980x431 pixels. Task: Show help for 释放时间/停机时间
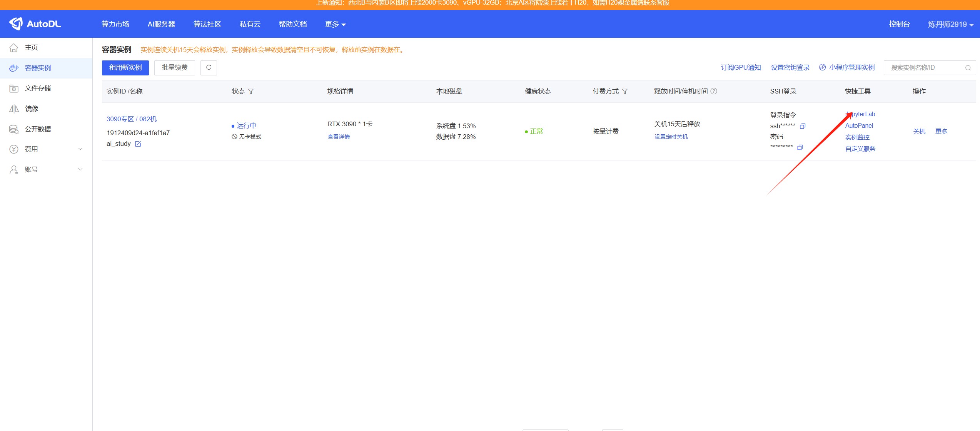714,91
